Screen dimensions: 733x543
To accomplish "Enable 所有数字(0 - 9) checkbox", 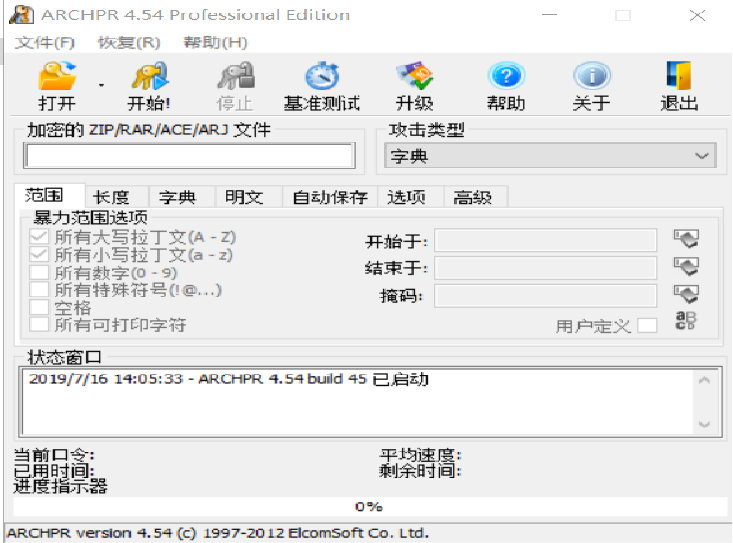I will (39, 272).
